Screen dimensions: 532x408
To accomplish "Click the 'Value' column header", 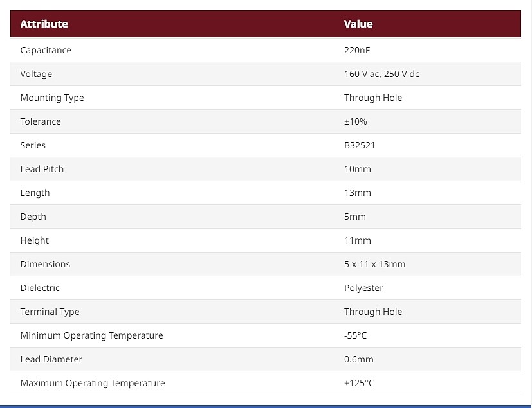I will pyautogui.click(x=358, y=24).
